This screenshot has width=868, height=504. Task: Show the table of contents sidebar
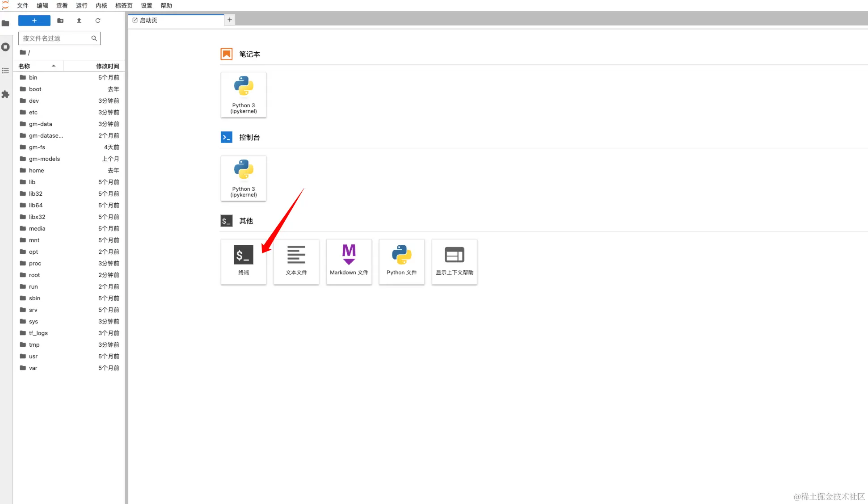(x=5, y=71)
